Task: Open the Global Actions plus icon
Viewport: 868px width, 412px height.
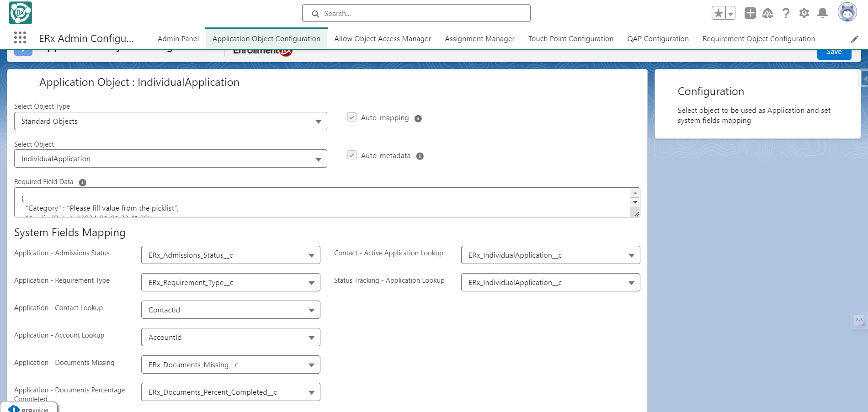Action: 750,13
